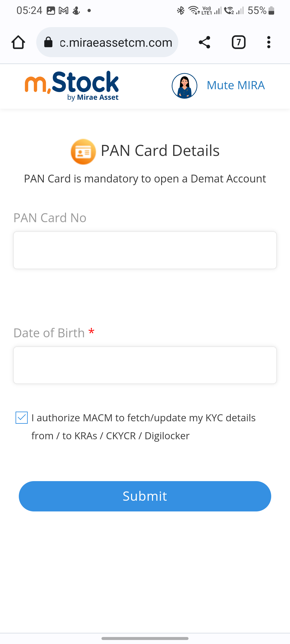
Task: Click Mute MIRA to silence the assistant
Action: coord(235,85)
